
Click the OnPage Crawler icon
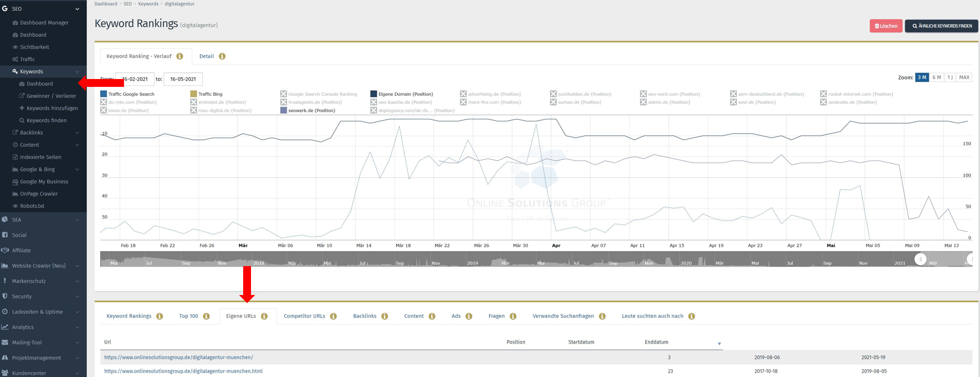pyautogui.click(x=15, y=194)
